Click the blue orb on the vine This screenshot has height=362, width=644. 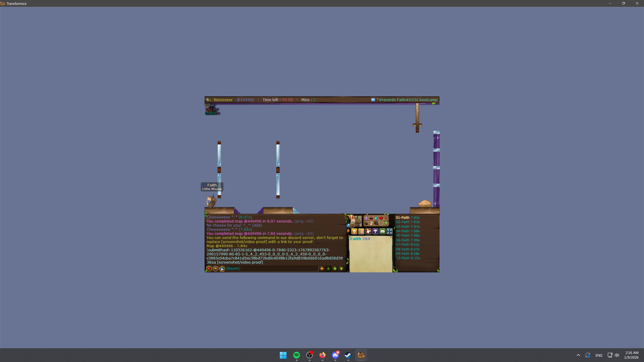348,225
